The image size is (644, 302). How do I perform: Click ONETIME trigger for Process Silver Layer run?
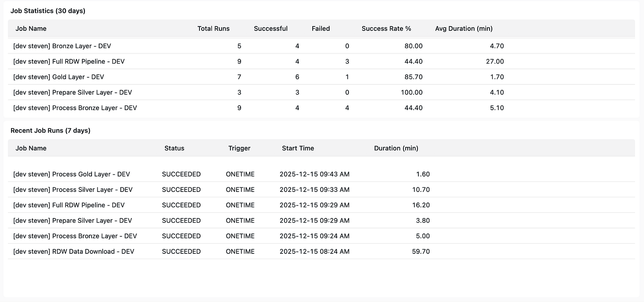(240, 190)
